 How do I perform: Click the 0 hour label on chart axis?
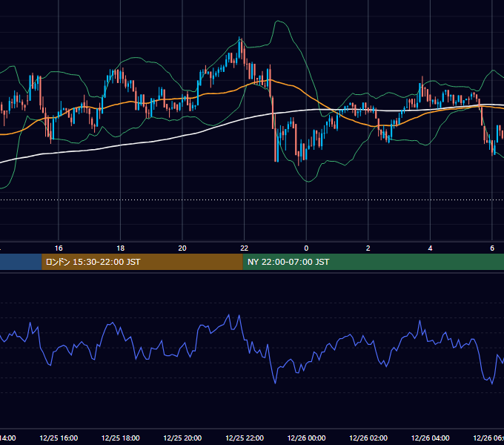pos(306,248)
